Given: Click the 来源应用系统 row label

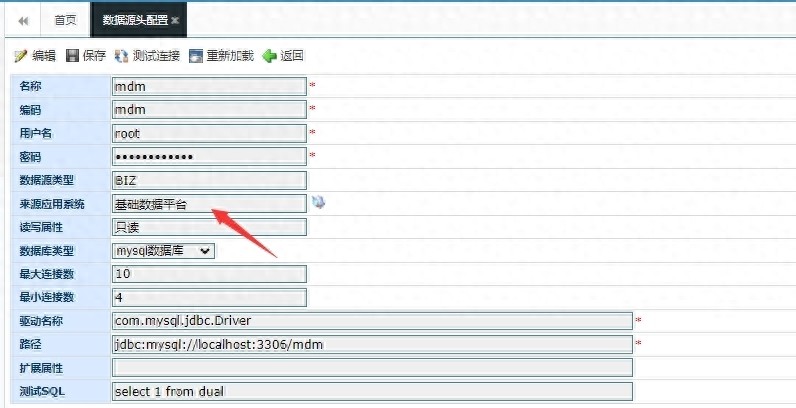Looking at the screenshot, I should coord(52,204).
